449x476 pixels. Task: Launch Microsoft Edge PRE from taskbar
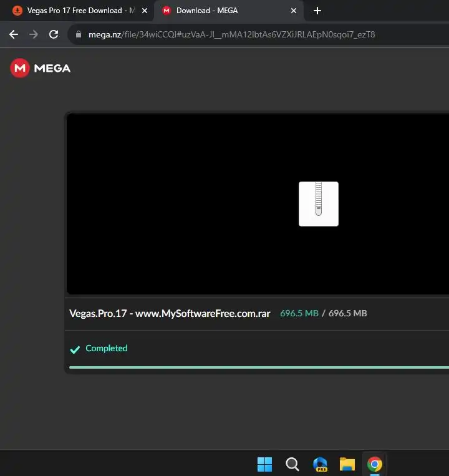[320, 464]
